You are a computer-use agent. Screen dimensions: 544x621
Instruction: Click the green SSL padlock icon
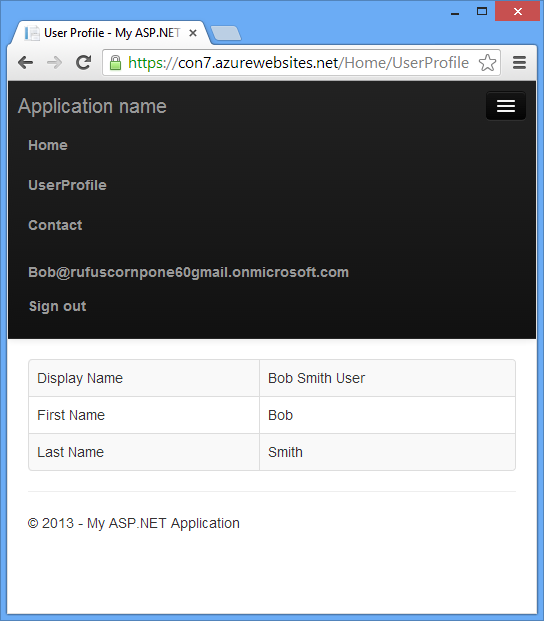[x=115, y=63]
